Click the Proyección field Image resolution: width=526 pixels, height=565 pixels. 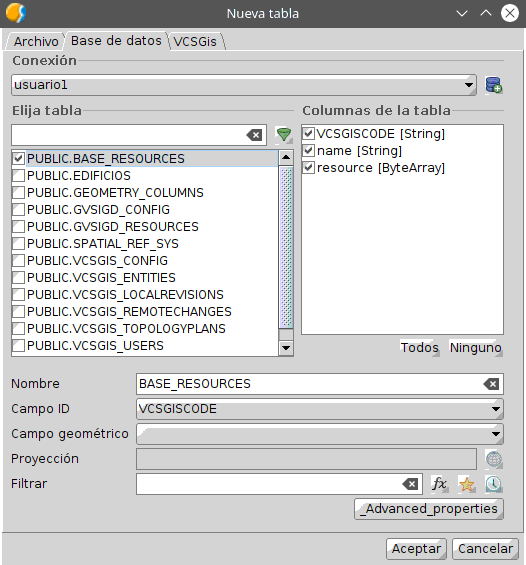click(x=306, y=459)
